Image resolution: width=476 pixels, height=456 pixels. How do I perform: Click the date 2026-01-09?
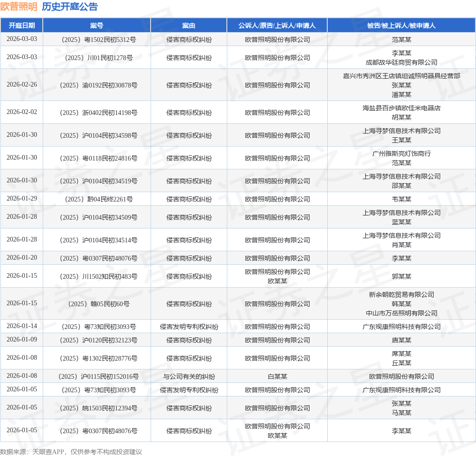[22, 339]
